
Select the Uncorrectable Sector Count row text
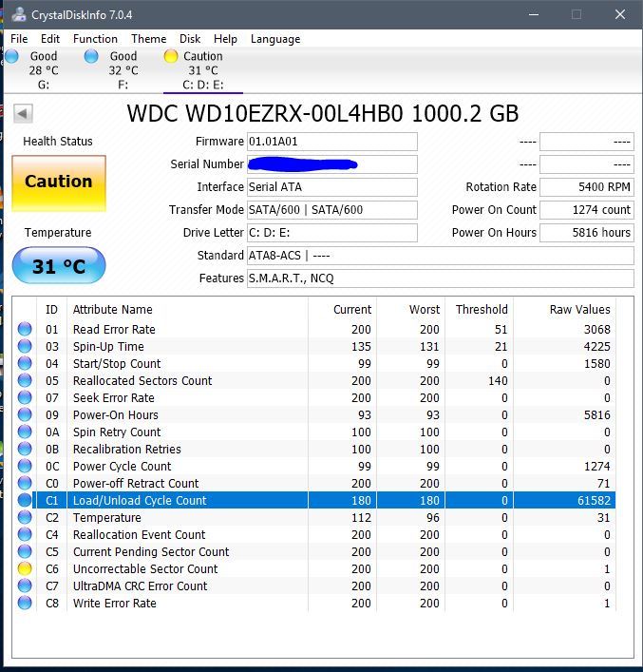145,569
